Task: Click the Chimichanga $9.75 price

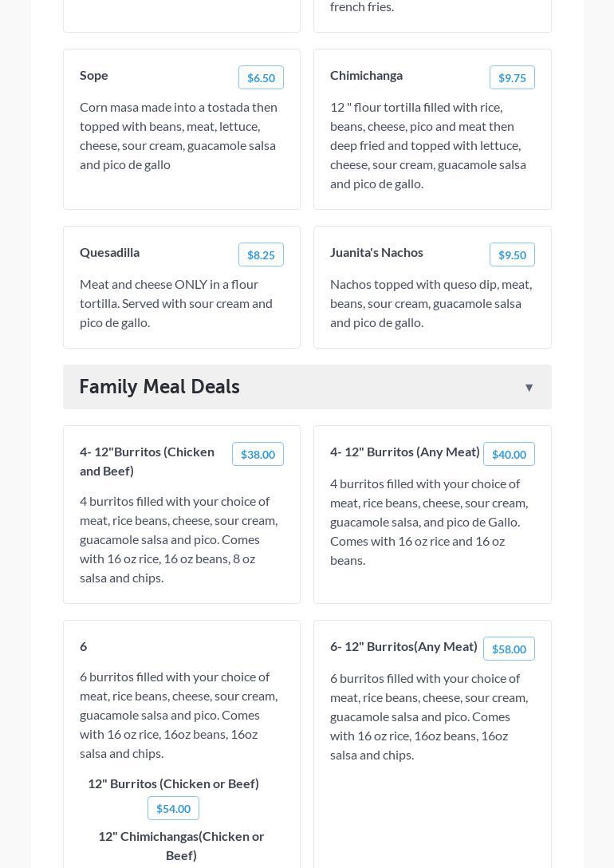Action: pos(512,77)
